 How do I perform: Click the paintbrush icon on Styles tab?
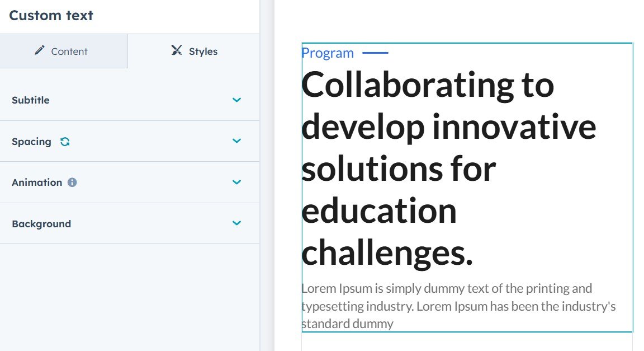pyautogui.click(x=177, y=51)
